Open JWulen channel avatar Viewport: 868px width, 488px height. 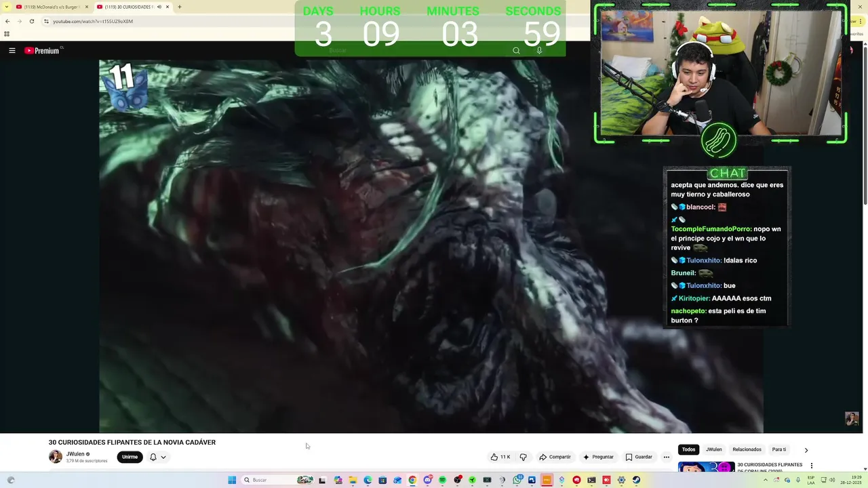[x=56, y=457]
